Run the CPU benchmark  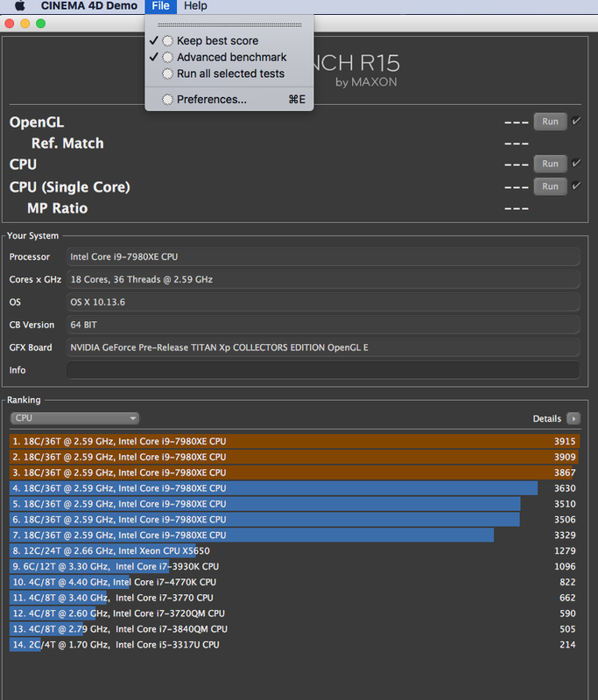(x=550, y=164)
